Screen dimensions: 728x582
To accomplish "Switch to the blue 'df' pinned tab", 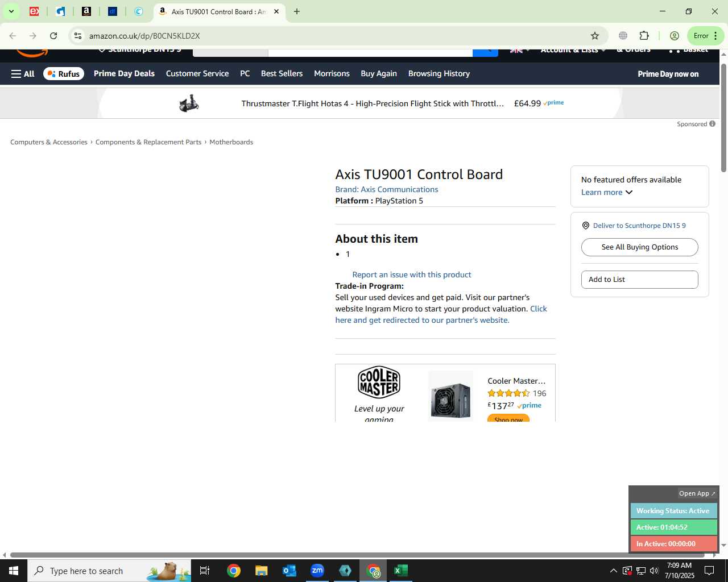I will click(113, 11).
